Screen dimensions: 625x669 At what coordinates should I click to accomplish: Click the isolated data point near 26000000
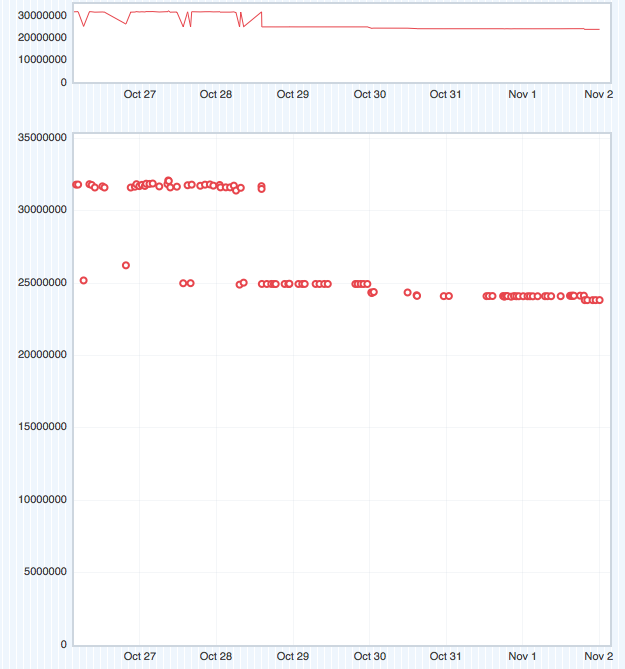point(126,265)
